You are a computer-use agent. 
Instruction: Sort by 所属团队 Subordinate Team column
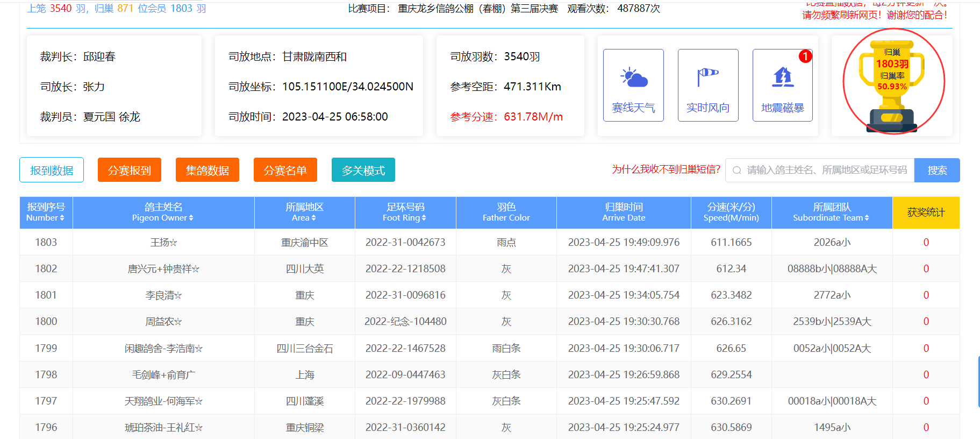tap(867, 218)
